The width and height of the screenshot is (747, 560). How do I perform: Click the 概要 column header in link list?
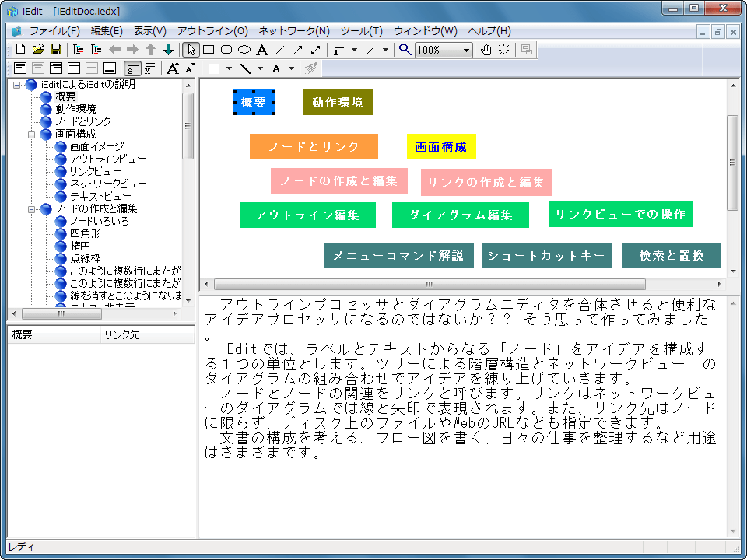click(54, 334)
